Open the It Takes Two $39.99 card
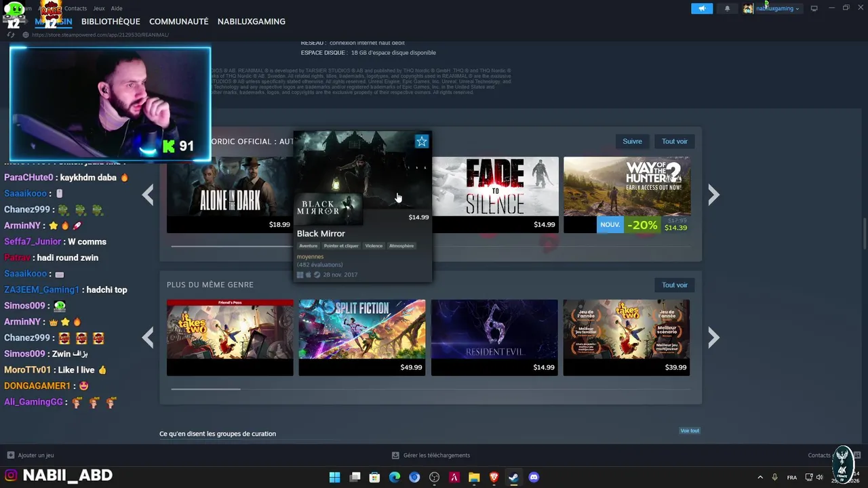Viewport: 868px width, 488px height. click(627, 338)
